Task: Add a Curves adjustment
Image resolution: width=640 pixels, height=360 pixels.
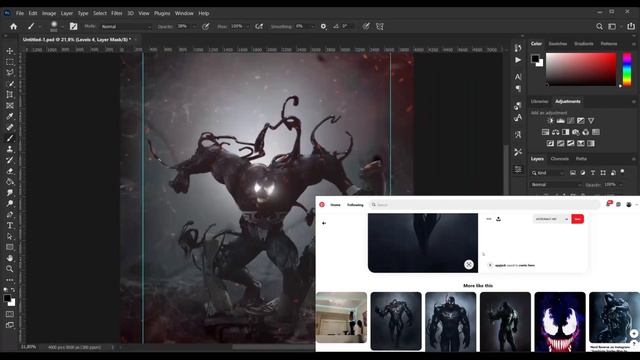Action: point(571,121)
